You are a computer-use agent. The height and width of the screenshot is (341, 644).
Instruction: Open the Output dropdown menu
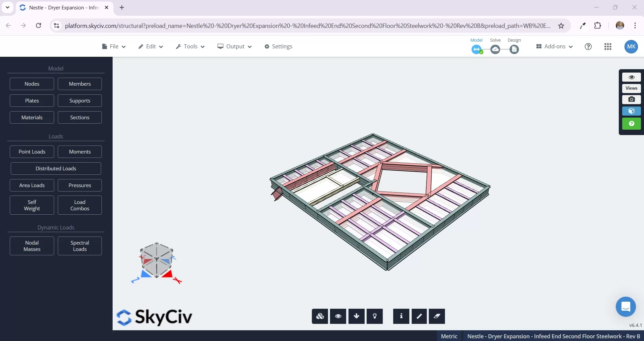pos(234,46)
